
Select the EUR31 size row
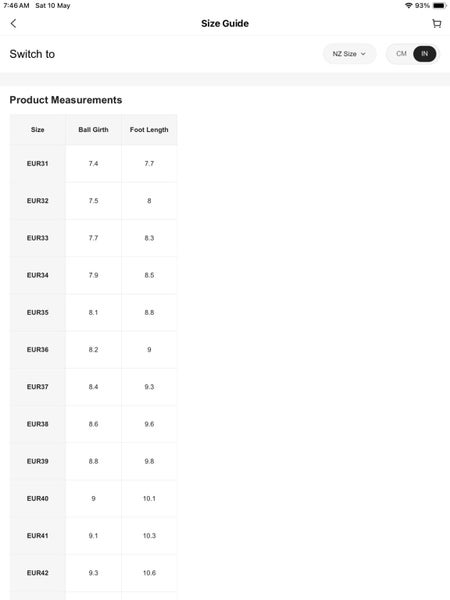(x=93, y=163)
